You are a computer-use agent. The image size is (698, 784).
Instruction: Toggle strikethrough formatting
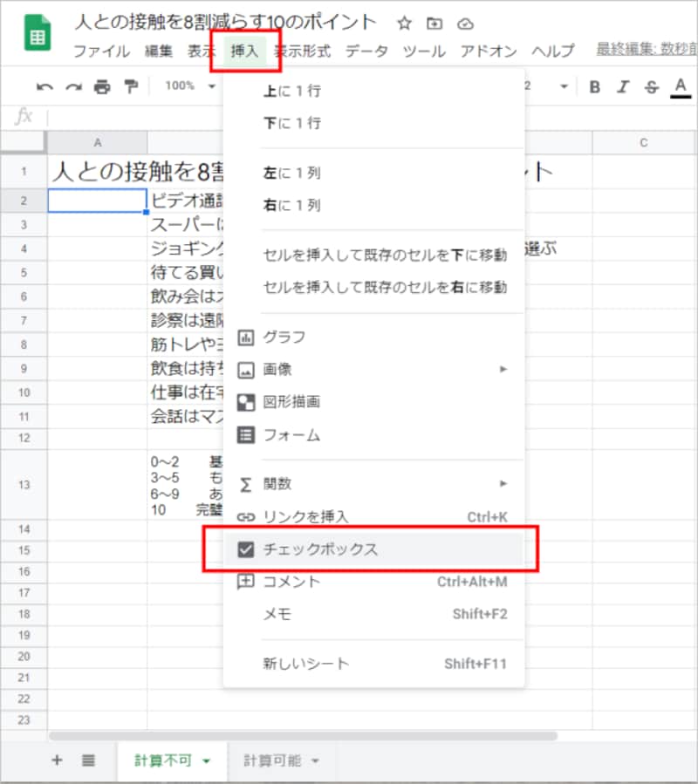(650, 86)
